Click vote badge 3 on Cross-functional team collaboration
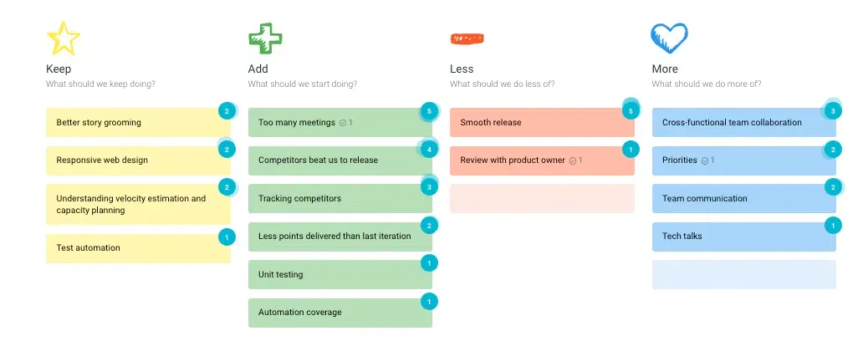 tap(833, 111)
